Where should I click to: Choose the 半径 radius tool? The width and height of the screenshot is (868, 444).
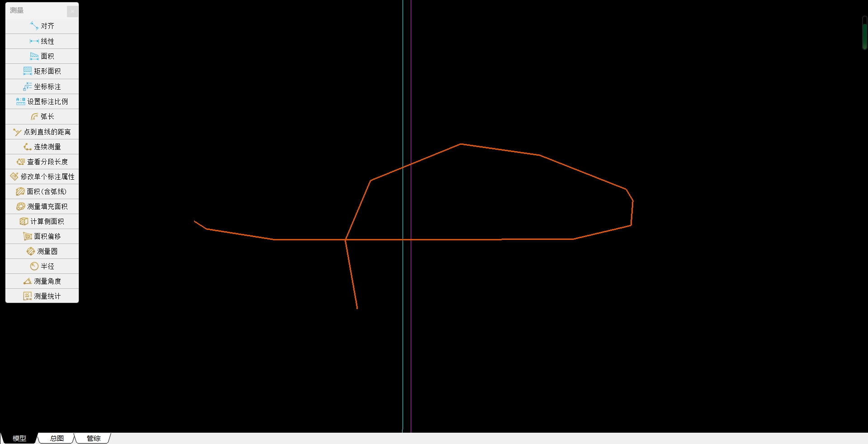tap(42, 266)
